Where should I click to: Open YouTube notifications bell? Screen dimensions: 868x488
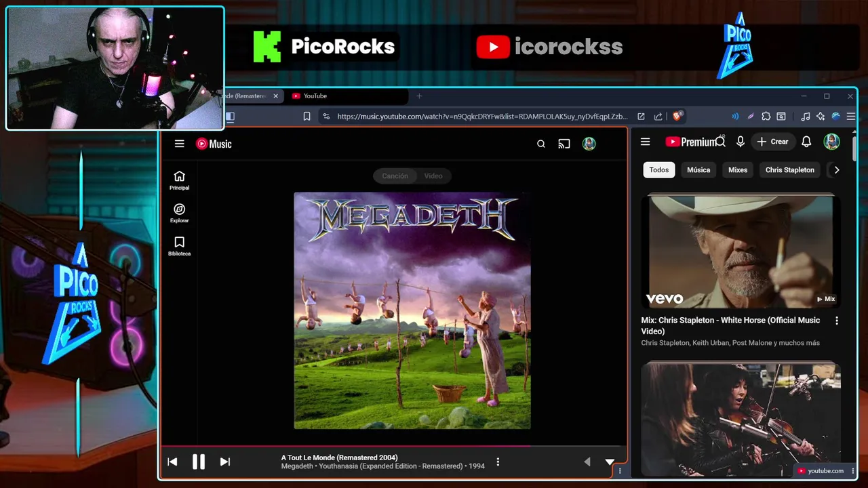(806, 142)
